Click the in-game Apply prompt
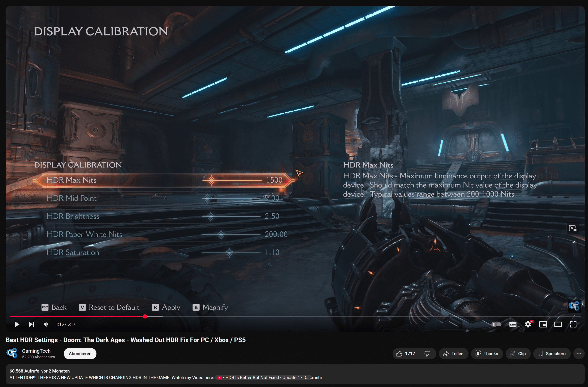The image size is (588, 387). 166,307
